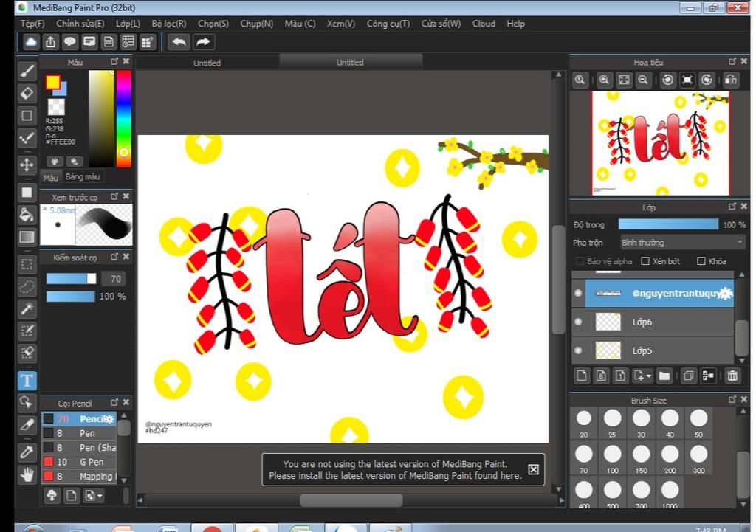This screenshot has width=756, height=532.
Task: Click the blue background color swatch
Action: click(62, 89)
